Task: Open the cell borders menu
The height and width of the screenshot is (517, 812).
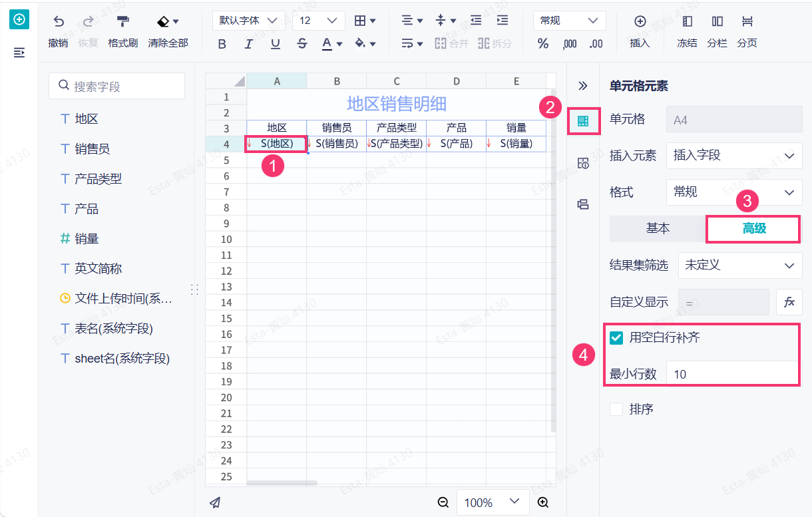Action: [365, 21]
